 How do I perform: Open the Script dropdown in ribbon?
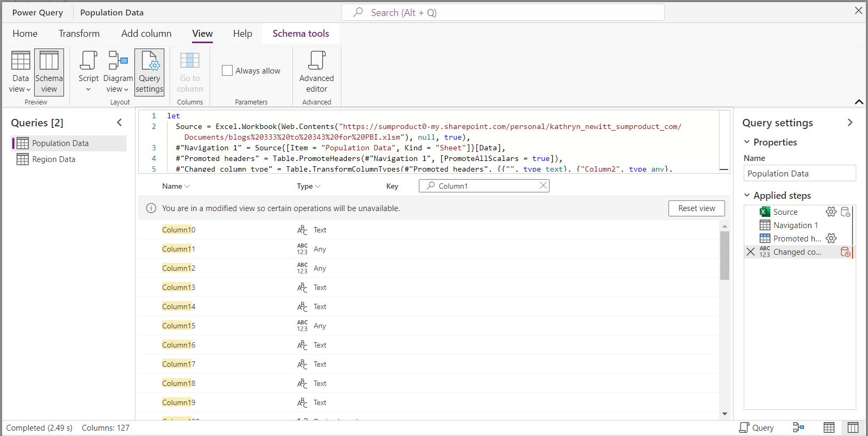89,72
